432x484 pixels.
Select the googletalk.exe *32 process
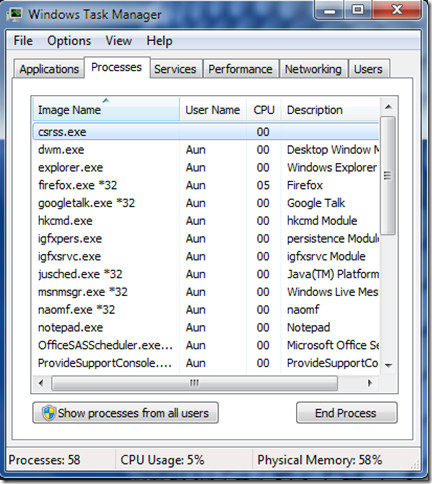click(206, 203)
